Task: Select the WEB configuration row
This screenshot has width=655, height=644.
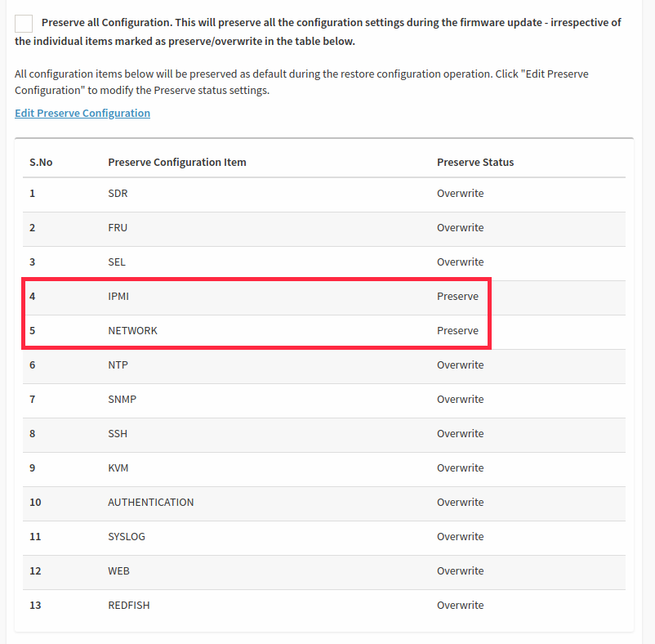Action: [324, 571]
